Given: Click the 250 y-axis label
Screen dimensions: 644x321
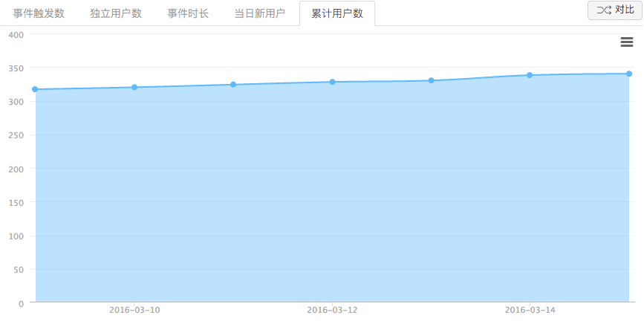Looking at the screenshot, I should pyautogui.click(x=16, y=135).
